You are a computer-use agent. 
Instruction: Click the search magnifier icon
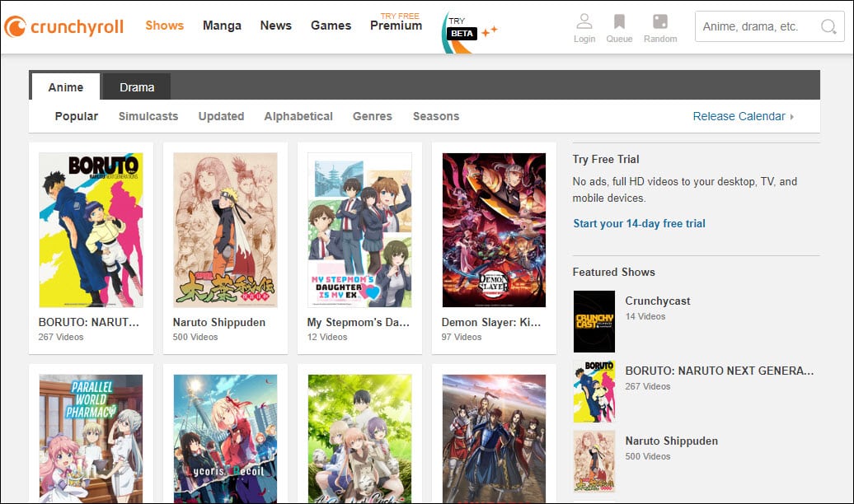[828, 26]
